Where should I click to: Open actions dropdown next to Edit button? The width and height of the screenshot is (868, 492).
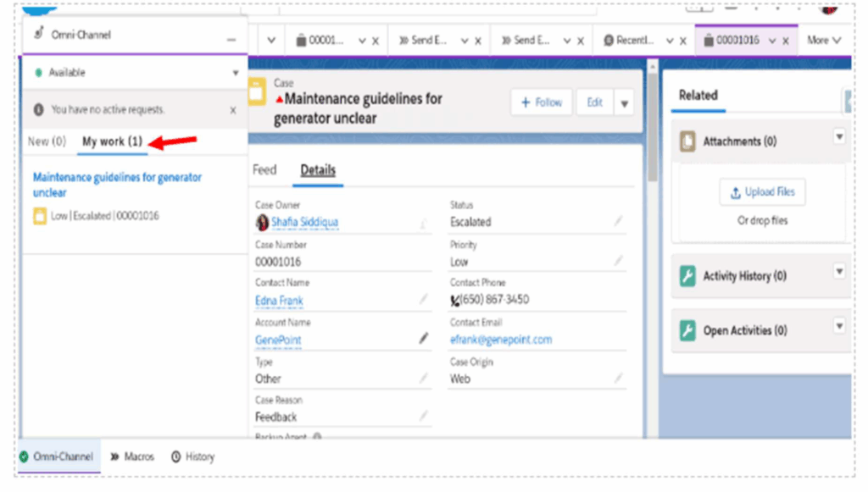pyautogui.click(x=625, y=103)
